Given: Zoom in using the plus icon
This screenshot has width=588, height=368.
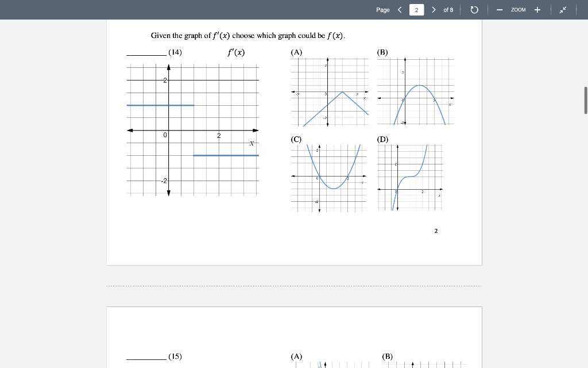Looking at the screenshot, I should [x=536, y=9].
